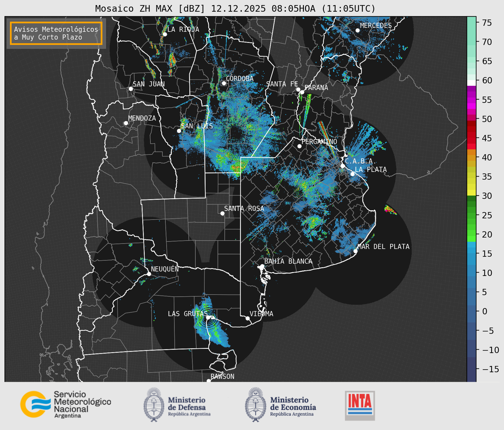
Task: Click the Pergamino city marker dot
Action: pos(299,146)
